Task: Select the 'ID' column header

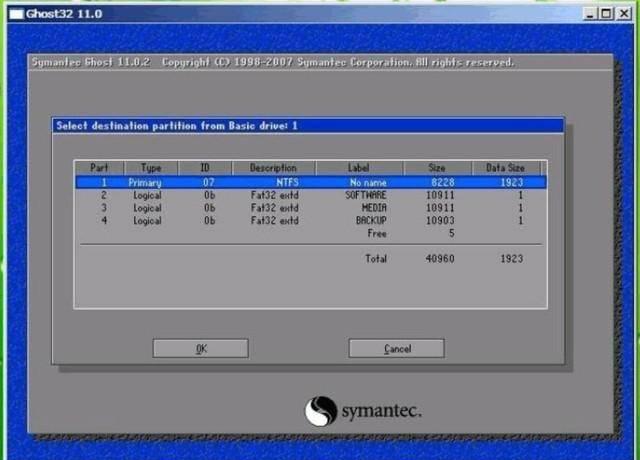Action: point(205,168)
